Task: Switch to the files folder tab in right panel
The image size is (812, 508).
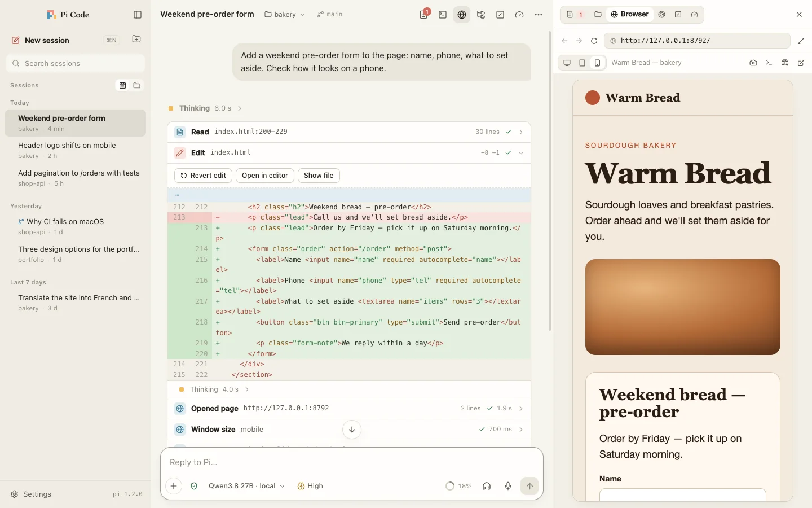Action: click(598, 15)
